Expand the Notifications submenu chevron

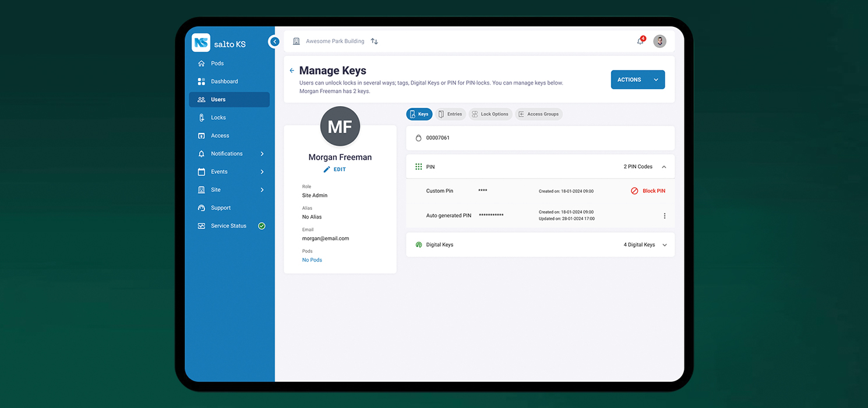point(262,154)
